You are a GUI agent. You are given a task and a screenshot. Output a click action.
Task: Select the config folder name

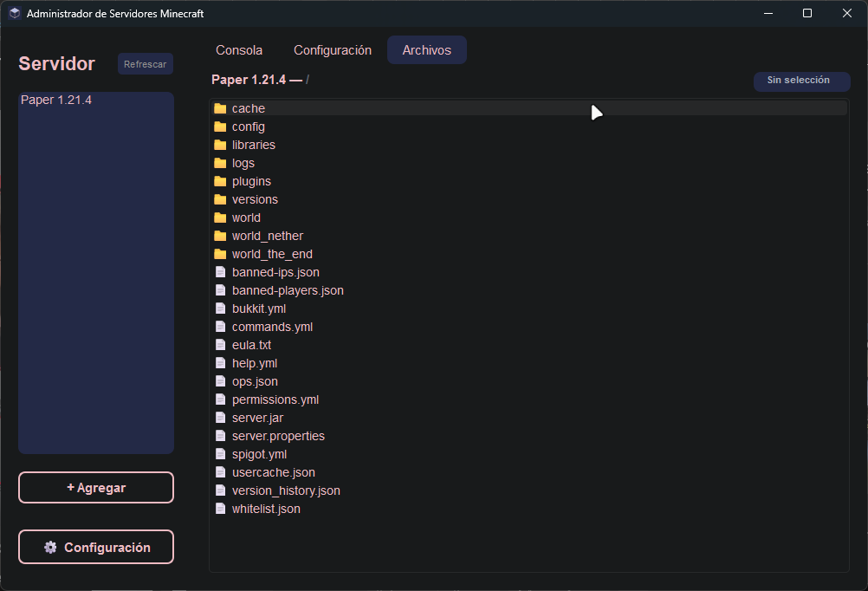pos(249,127)
